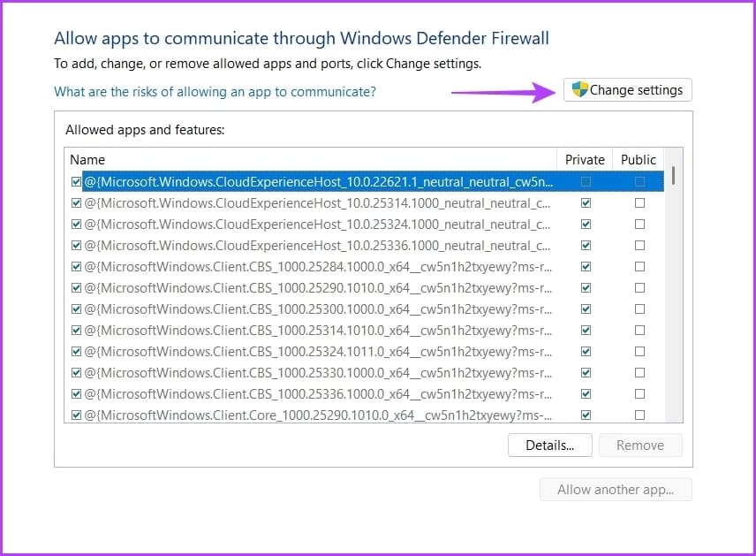This screenshot has height=556, width=756.
Task: Toggle name checkbox for Client.Core_1000.25290.1010.0
Action: [76, 415]
